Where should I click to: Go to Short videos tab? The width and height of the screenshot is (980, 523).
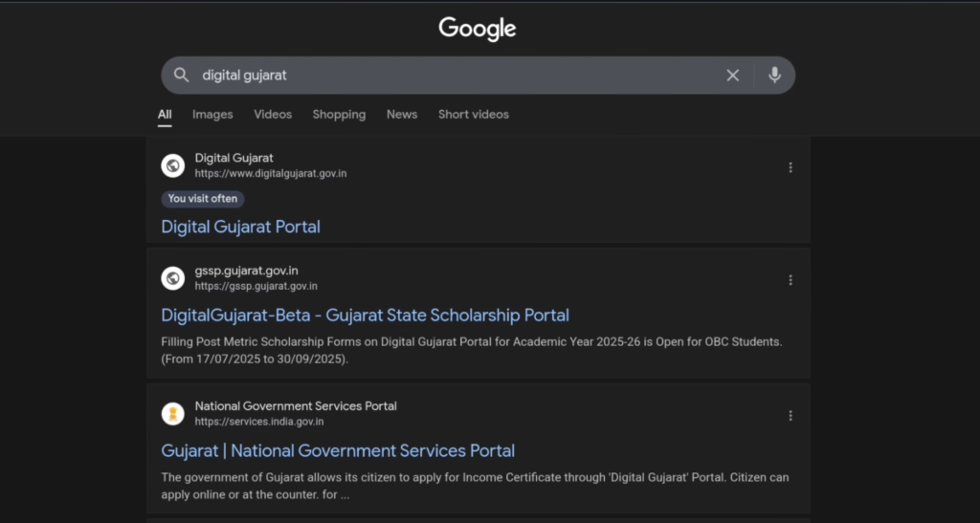pos(474,114)
